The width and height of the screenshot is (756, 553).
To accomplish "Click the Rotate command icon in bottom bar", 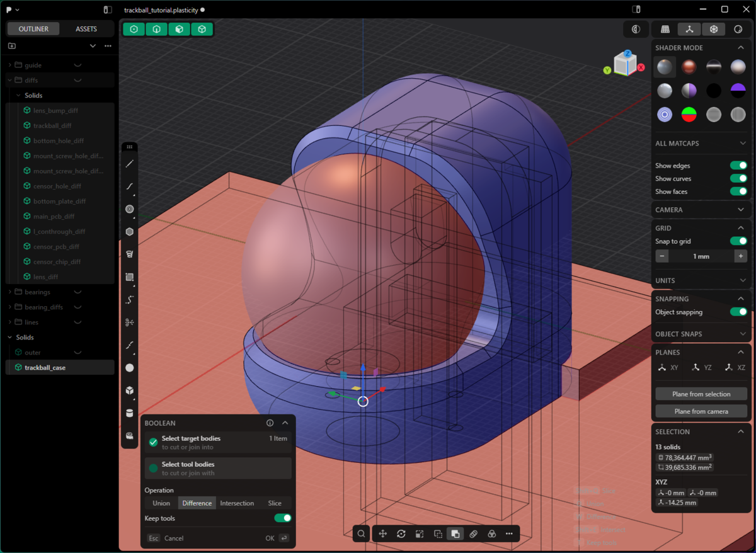I will 401,533.
